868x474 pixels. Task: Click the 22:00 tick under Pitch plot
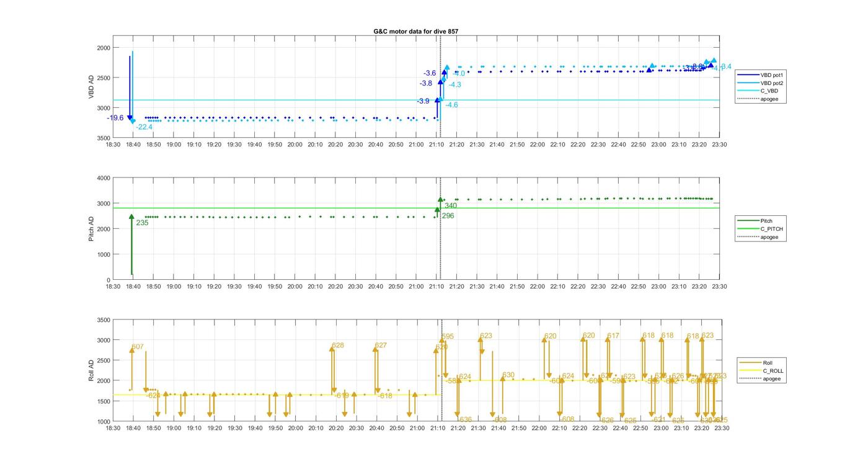[x=538, y=287]
